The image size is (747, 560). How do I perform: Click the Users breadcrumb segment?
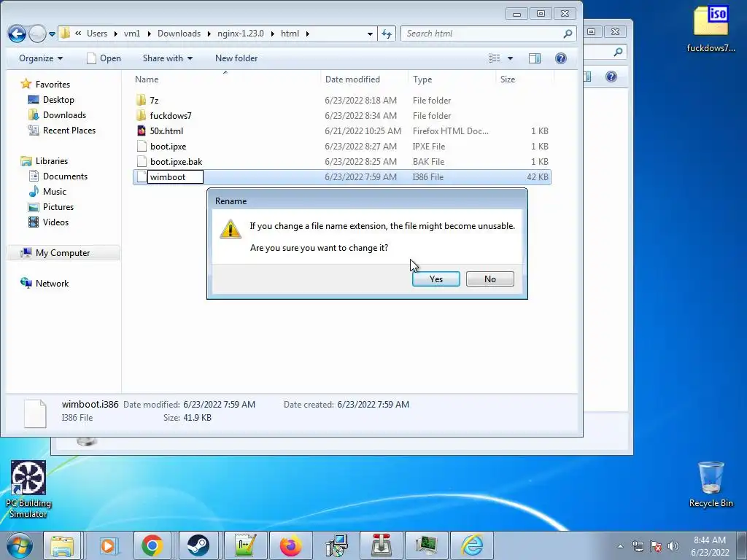[97, 34]
